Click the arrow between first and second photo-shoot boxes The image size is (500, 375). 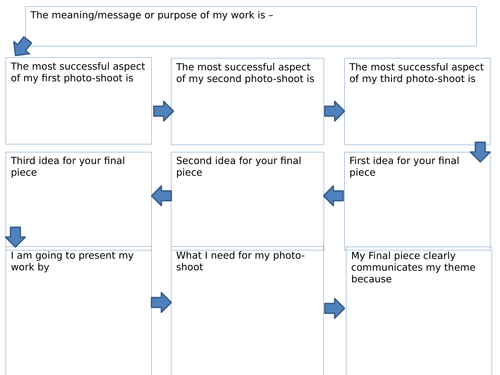[x=163, y=111]
